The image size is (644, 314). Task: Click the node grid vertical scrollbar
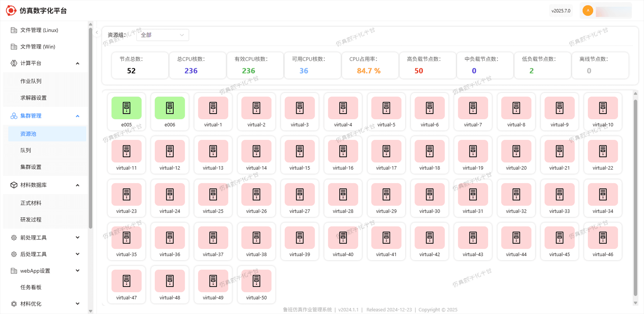[635, 198]
